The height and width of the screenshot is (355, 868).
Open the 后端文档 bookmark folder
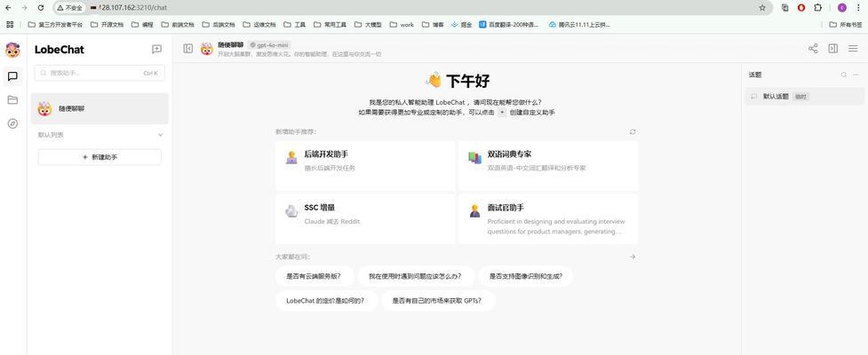pos(219,24)
